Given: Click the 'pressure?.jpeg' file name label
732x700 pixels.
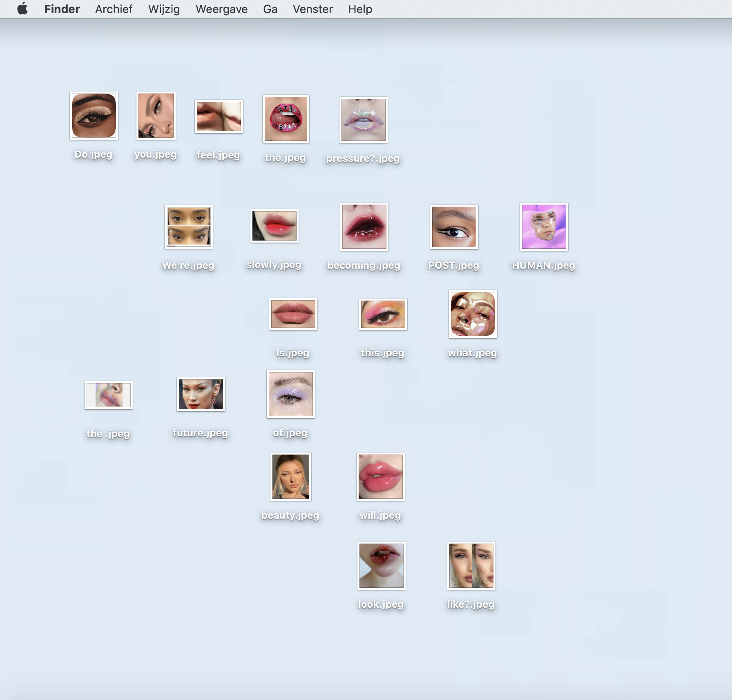Looking at the screenshot, I should (363, 158).
